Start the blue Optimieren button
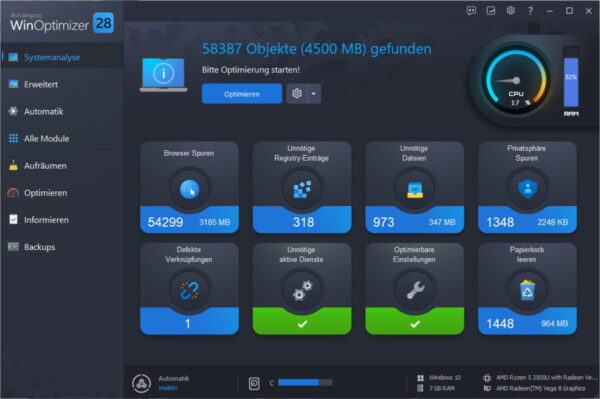 (x=242, y=94)
